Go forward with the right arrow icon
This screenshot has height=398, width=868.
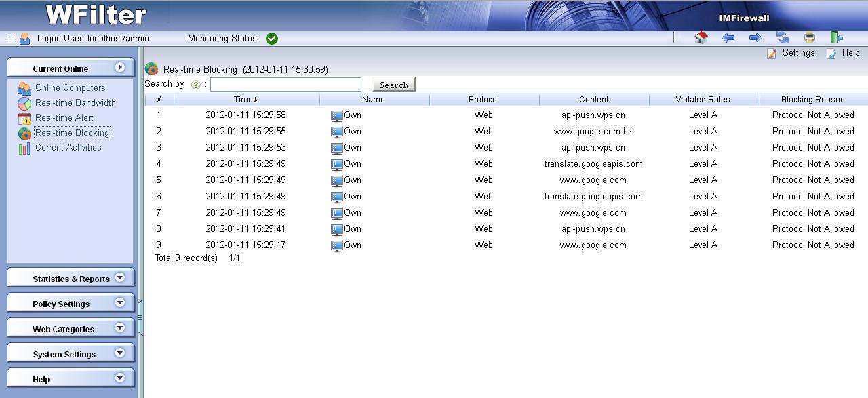click(755, 38)
